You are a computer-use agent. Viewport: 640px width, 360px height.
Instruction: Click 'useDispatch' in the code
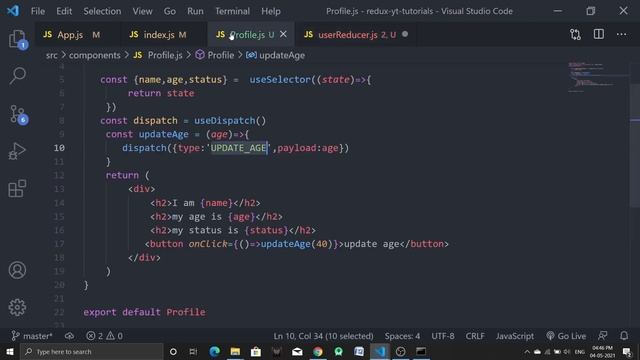tap(224, 120)
